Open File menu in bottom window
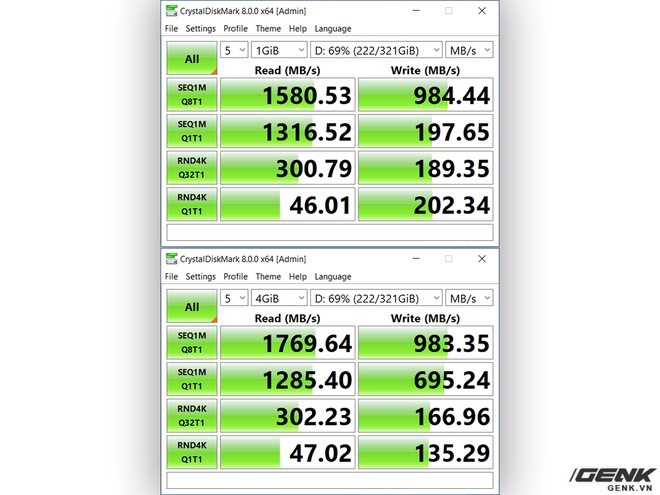This screenshot has height=495, width=660. pyautogui.click(x=171, y=277)
